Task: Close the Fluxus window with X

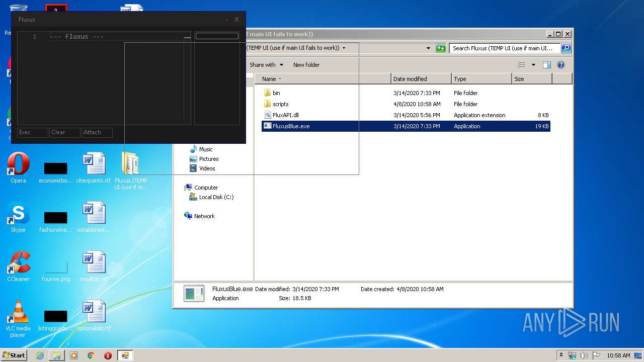Action: point(236,20)
